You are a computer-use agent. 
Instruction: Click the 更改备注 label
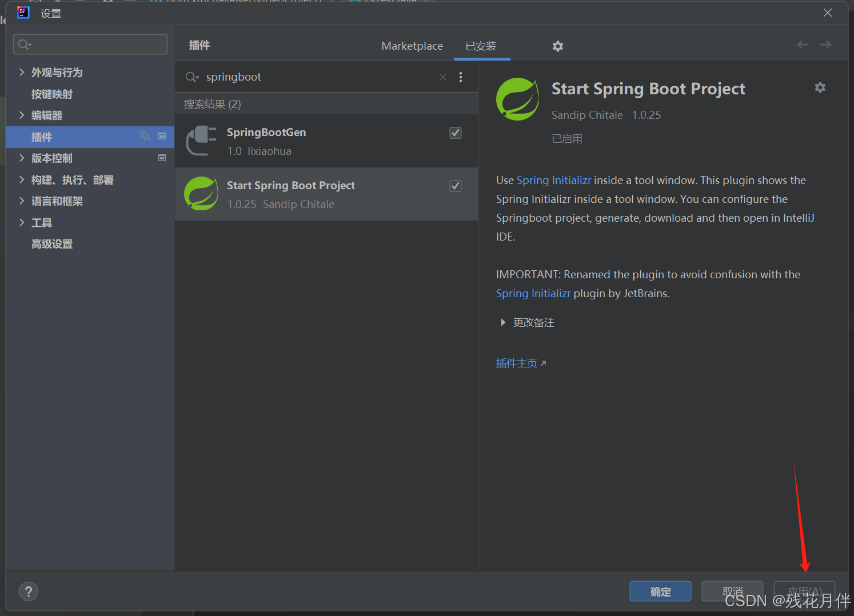click(x=534, y=322)
